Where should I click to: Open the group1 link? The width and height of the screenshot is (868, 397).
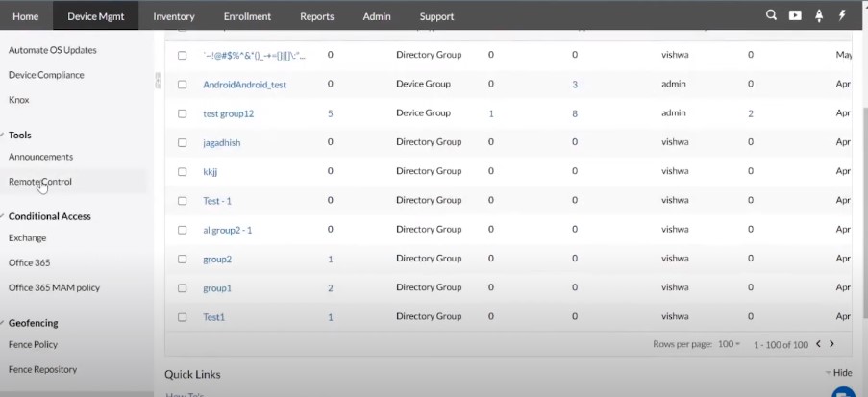coord(217,288)
